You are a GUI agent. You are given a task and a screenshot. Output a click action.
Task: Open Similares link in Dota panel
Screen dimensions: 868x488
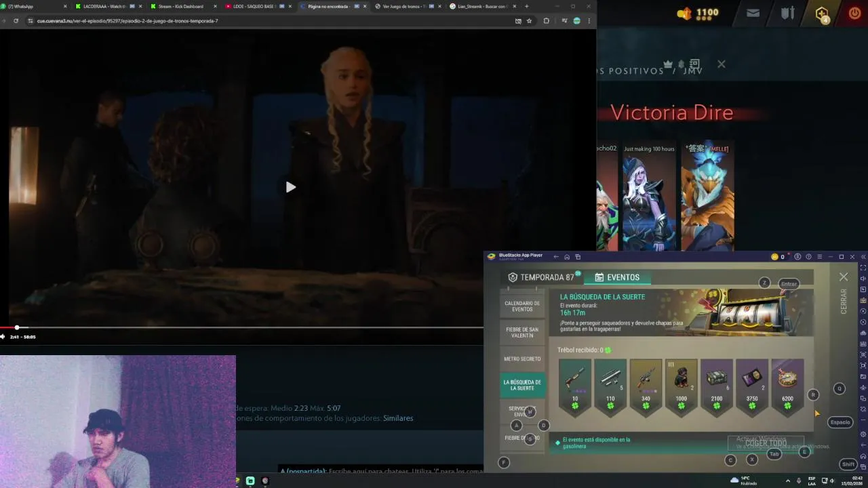pos(398,418)
